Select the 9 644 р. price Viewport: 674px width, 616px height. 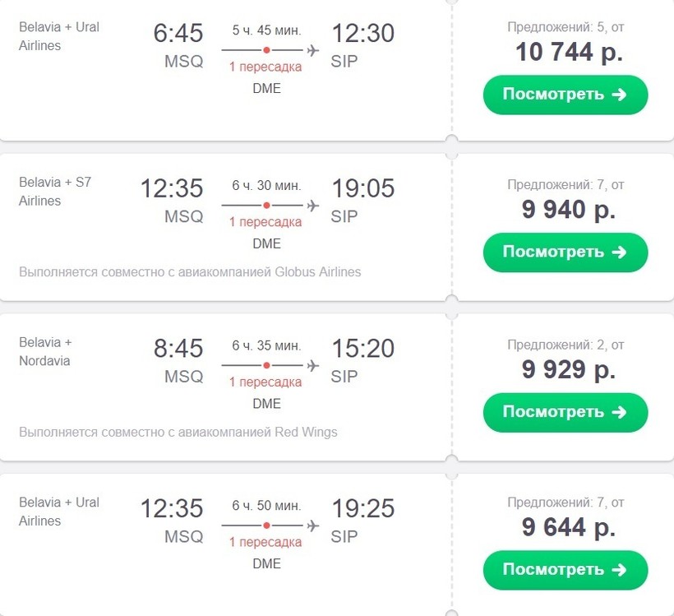click(568, 527)
